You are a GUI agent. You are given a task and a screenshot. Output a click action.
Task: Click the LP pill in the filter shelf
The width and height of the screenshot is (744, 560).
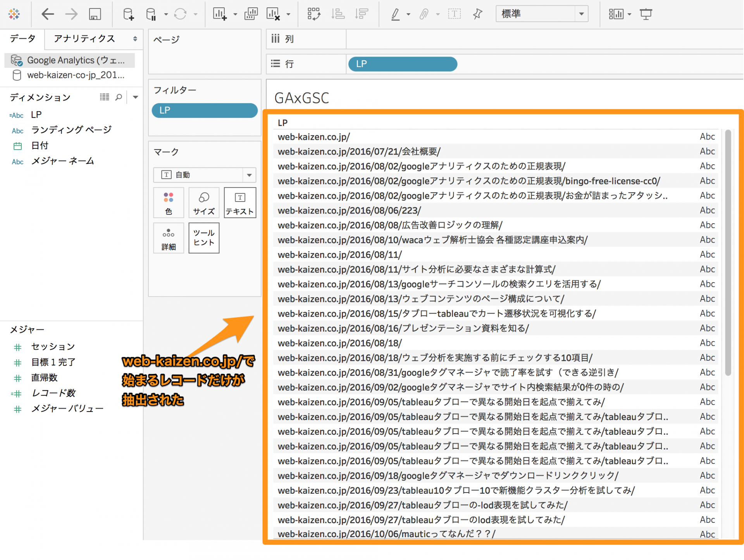205,110
